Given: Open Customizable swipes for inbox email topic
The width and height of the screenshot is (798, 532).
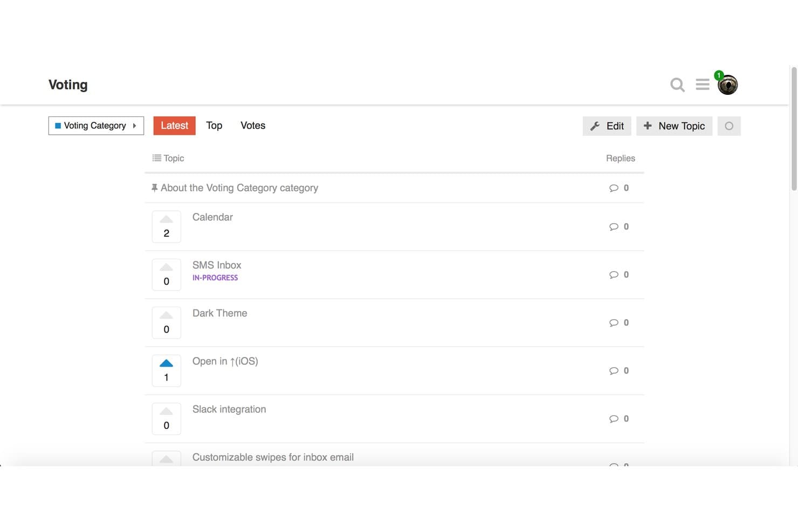Looking at the screenshot, I should [x=273, y=457].
